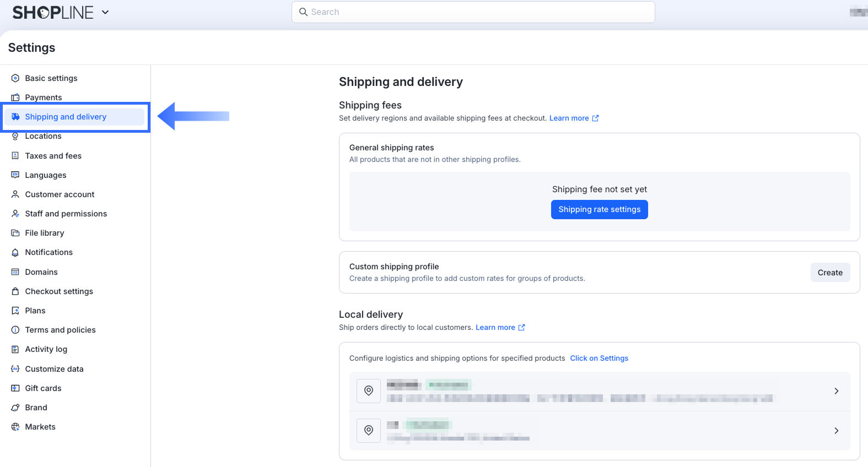Select the Gift cards icon in sidebar

tap(15, 388)
